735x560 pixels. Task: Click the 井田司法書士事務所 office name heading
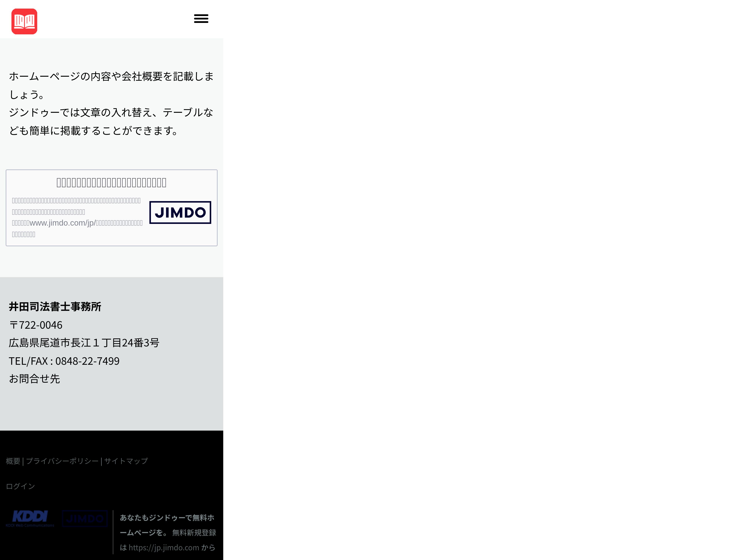tap(55, 307)
